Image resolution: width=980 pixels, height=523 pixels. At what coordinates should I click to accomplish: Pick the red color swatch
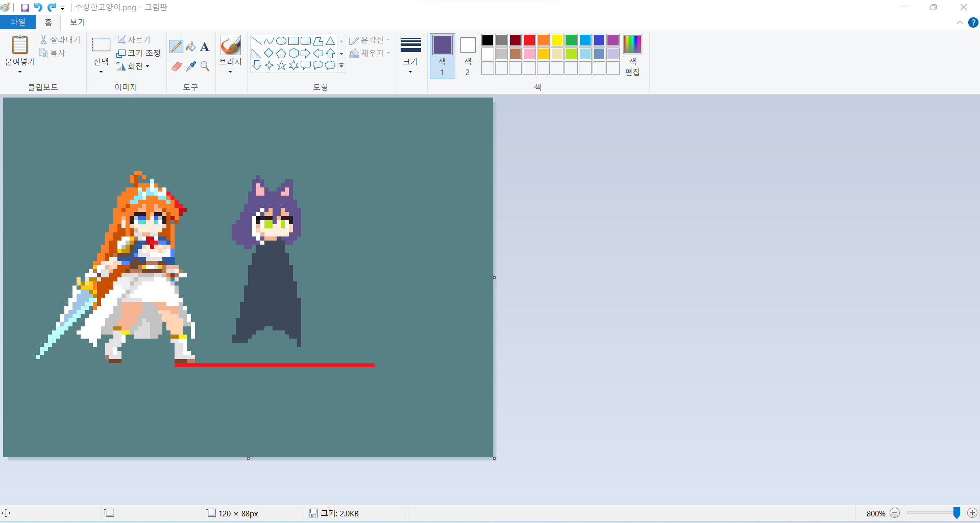[529, 40]
